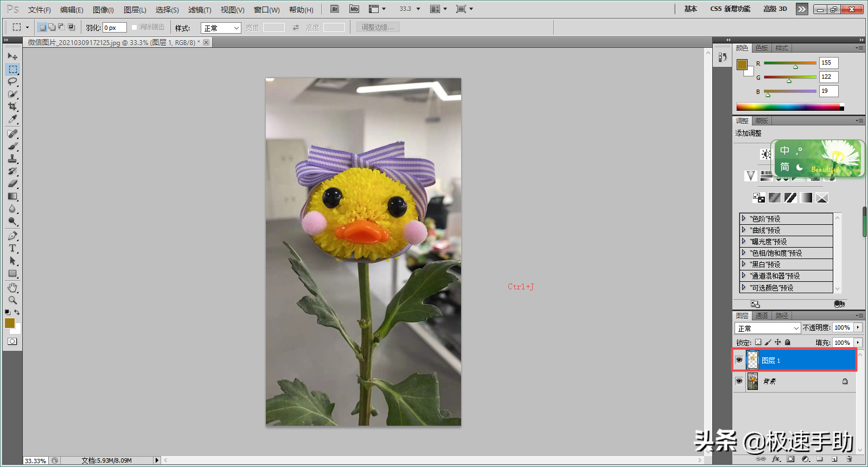Image resolution: width=868 pixels, height=467 pixels.
Task: Delete layer with the trash icon
Action: pyautogui.click(x=850, y=459)
